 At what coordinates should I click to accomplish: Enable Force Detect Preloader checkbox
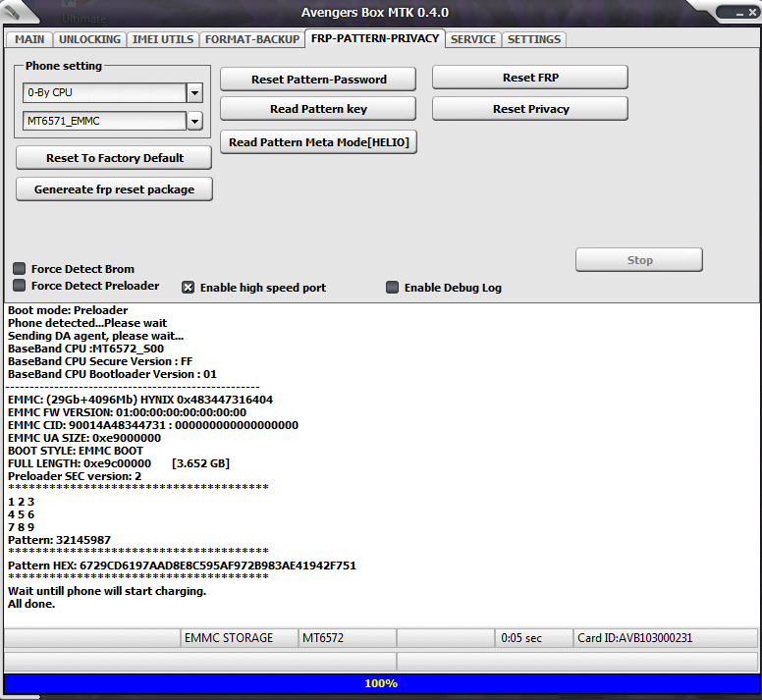[20, 285]
